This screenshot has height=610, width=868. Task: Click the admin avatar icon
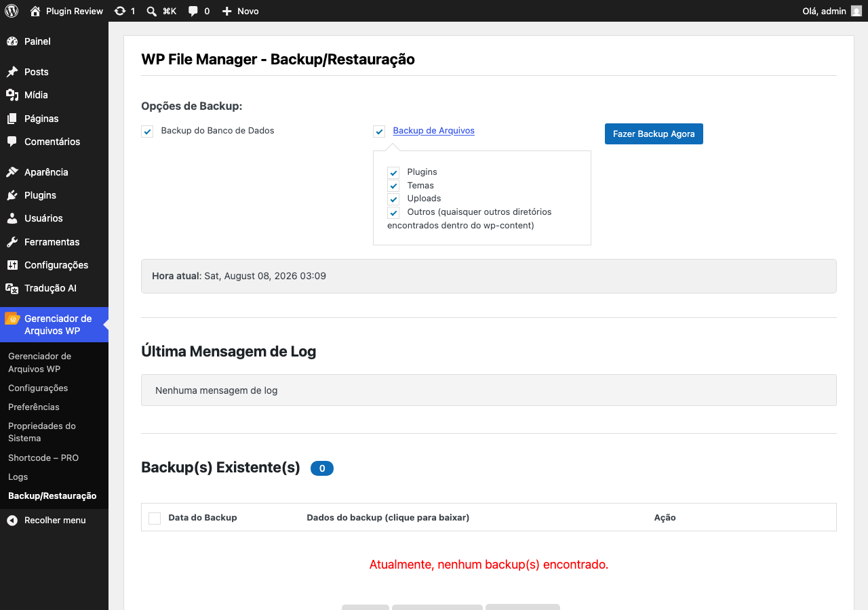pos(856,11)
